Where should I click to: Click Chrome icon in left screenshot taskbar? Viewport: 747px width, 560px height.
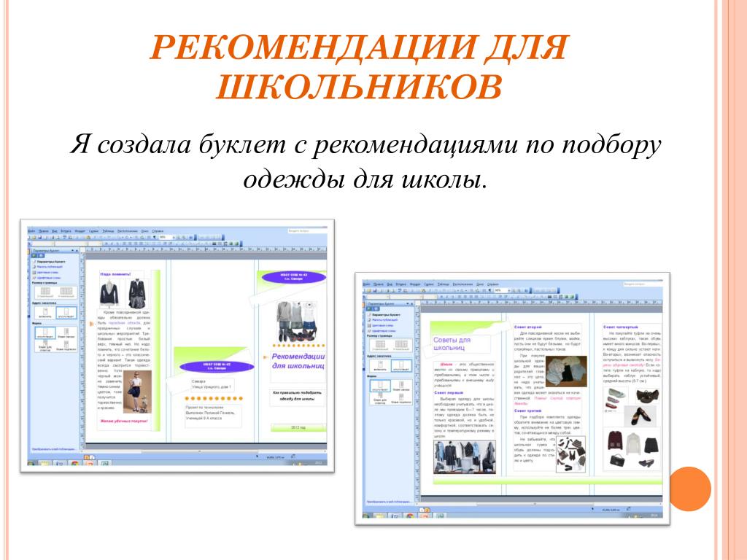pos(75,464)
